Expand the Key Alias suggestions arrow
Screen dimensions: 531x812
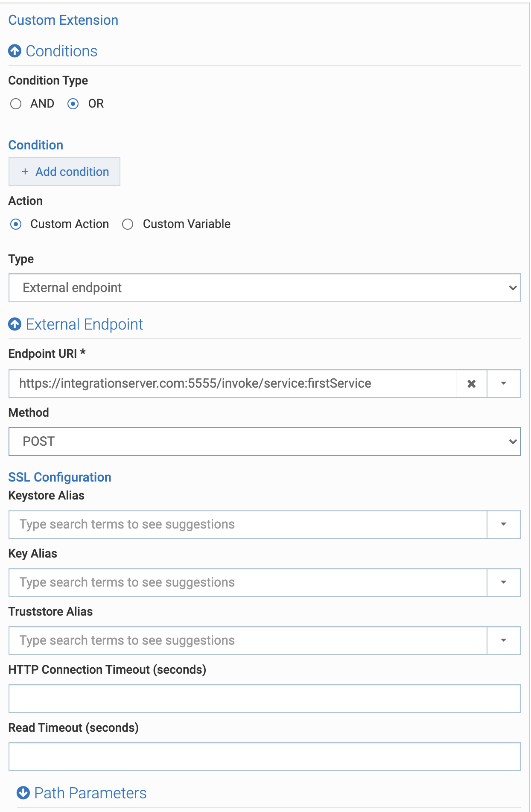pos(504,582)
